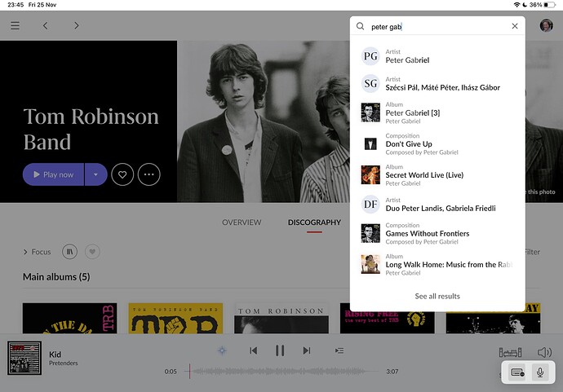Click the search magnifier icon
This screenshot has height=392, width=563.
[360, 26]
